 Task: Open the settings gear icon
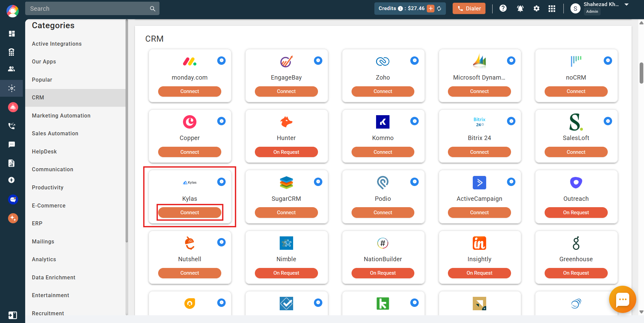[x=537, y=8]
